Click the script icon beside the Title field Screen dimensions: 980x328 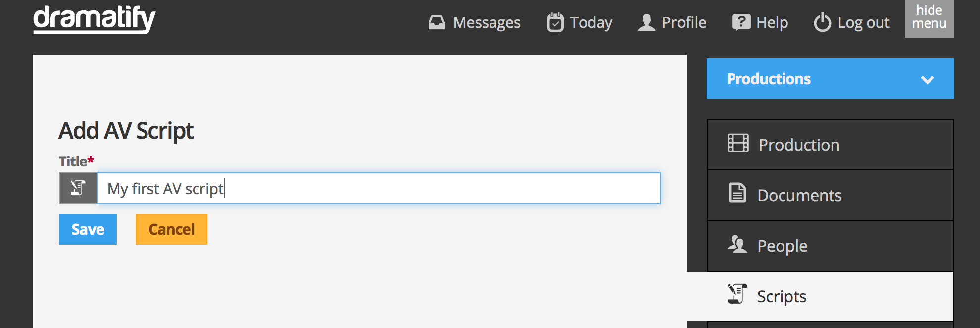(77, 188)
